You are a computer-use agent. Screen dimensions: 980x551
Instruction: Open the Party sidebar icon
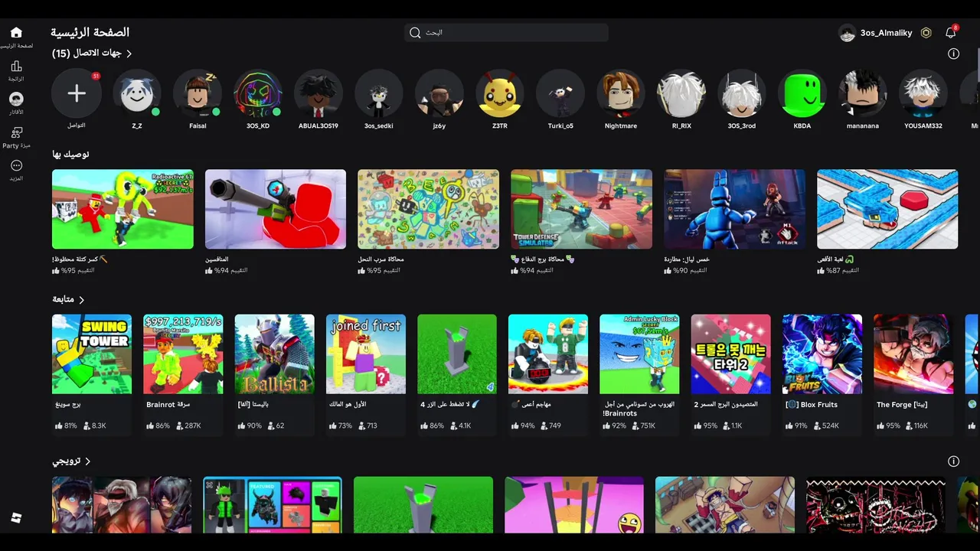click(16, 132)
